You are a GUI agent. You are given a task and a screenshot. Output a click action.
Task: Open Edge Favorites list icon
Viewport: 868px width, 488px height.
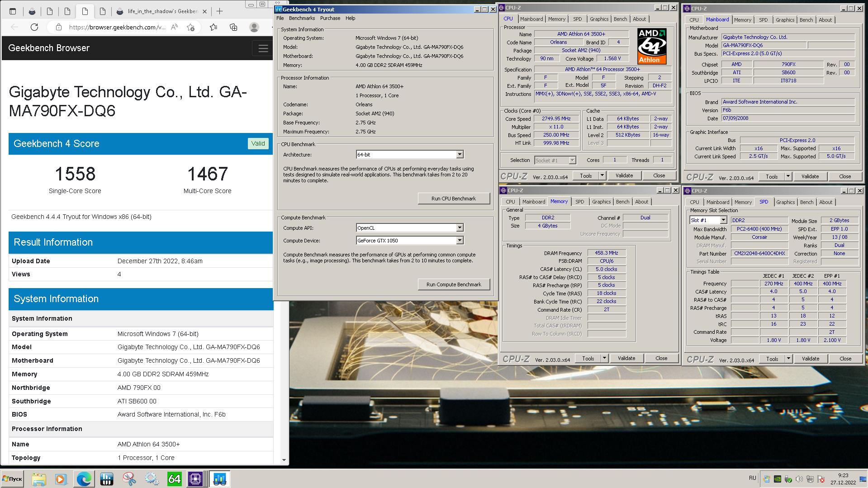click(x=213, y=27)
